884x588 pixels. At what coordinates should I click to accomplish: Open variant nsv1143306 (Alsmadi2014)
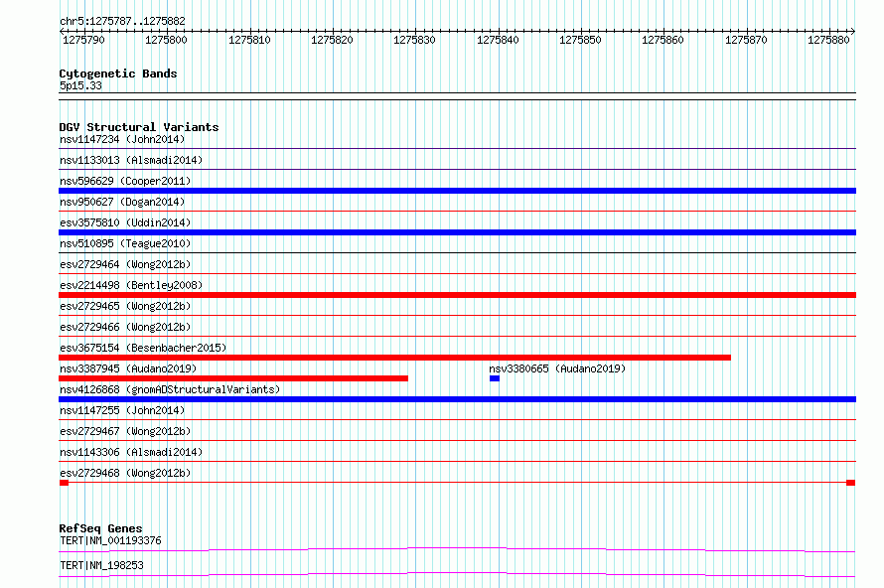[131, 452]
